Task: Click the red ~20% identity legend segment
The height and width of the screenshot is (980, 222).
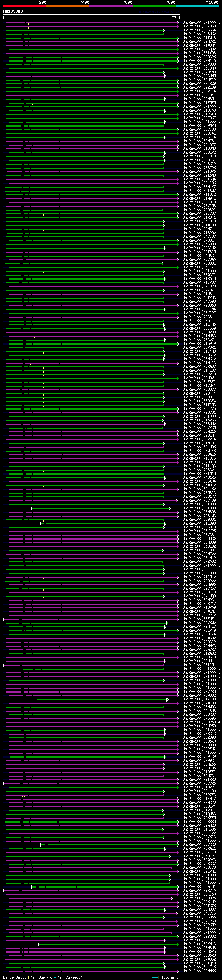Action: click(25, 6)
